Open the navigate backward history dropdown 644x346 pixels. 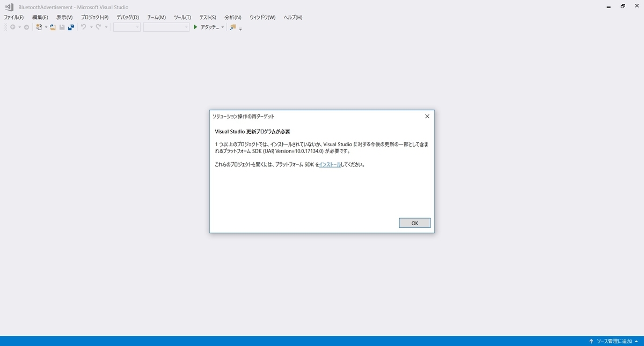pos(19,27)
